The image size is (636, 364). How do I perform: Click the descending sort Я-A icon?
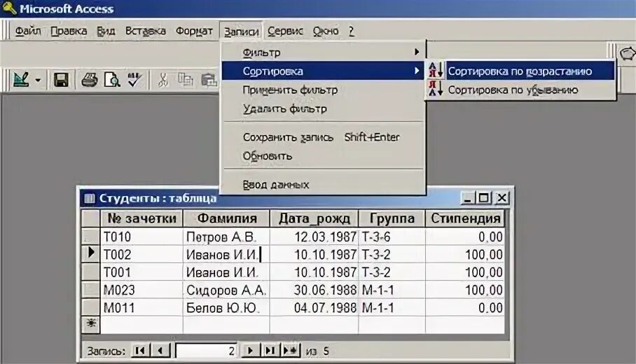436,89
